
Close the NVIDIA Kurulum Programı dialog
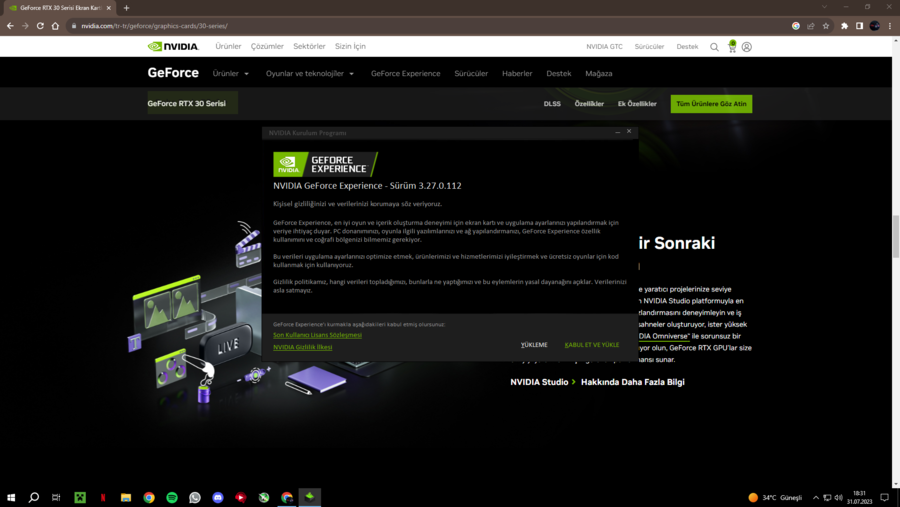629,132
